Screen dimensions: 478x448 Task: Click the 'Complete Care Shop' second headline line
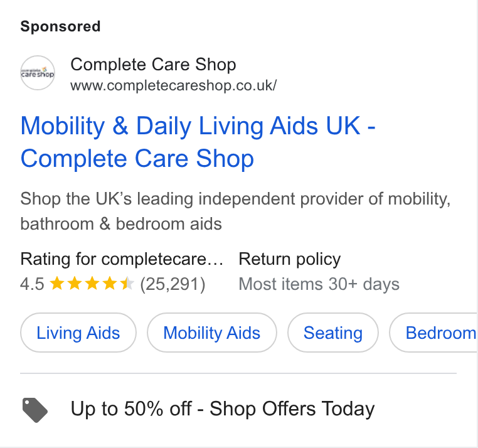137,159
